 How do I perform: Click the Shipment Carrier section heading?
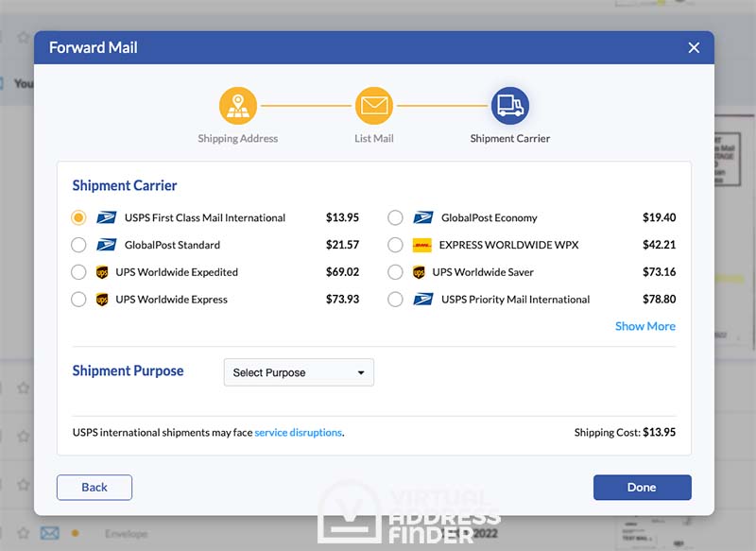[x=125, y=185]
